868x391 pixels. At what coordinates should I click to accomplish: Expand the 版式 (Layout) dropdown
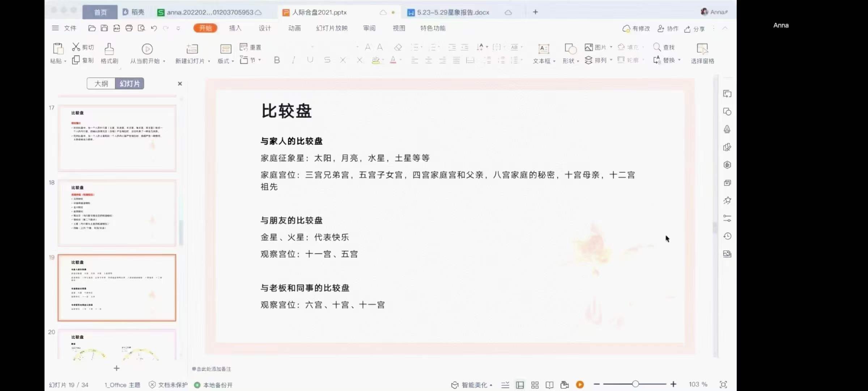(x=226, y=60)
